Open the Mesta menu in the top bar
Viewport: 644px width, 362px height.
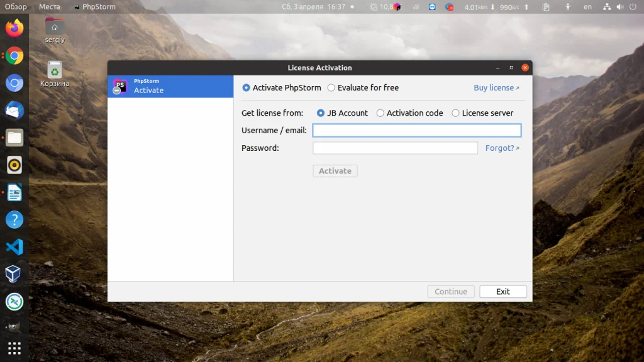pyautogui.click(x=50, y=6)
